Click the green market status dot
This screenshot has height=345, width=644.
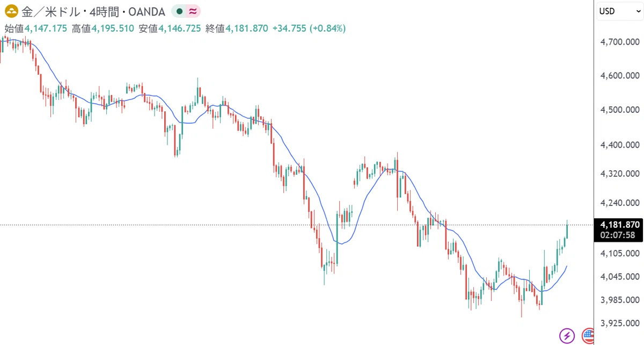[179, 11]
